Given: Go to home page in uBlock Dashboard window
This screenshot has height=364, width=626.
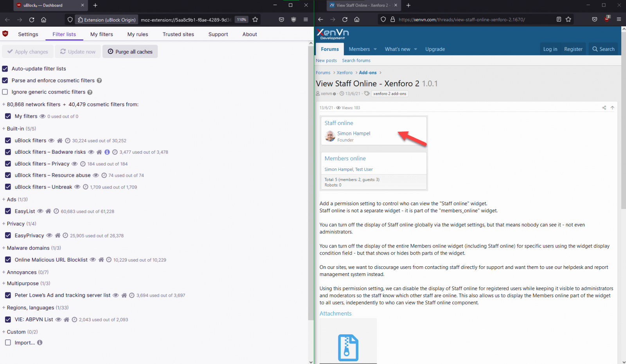Looking at the screenshot, I should pyautogui.click(x=43, y=20).
